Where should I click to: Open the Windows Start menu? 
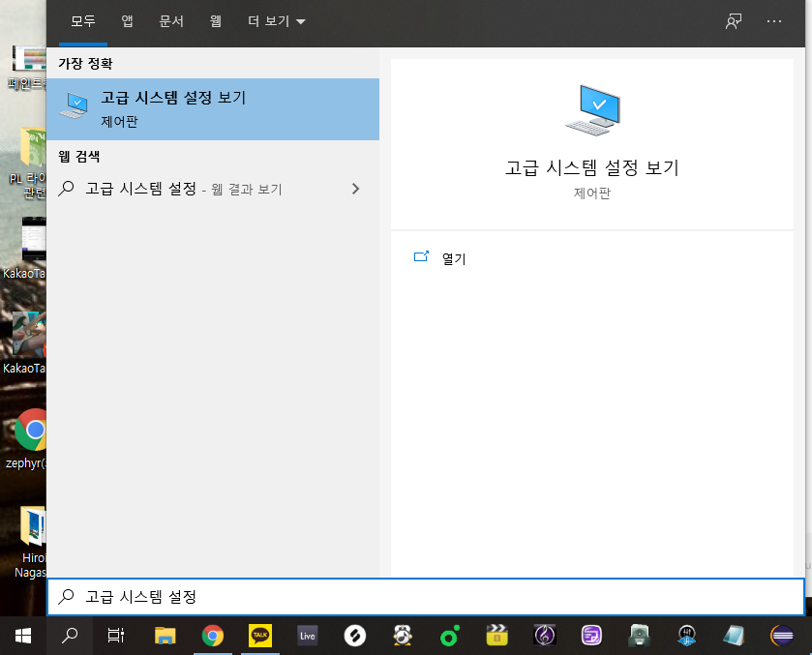click(23, 636)
